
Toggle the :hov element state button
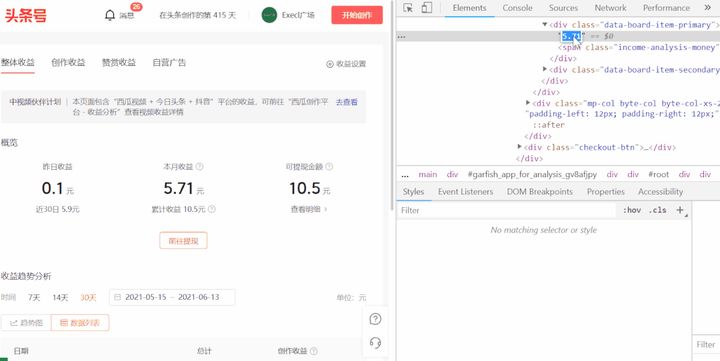[x=632, y=210]
